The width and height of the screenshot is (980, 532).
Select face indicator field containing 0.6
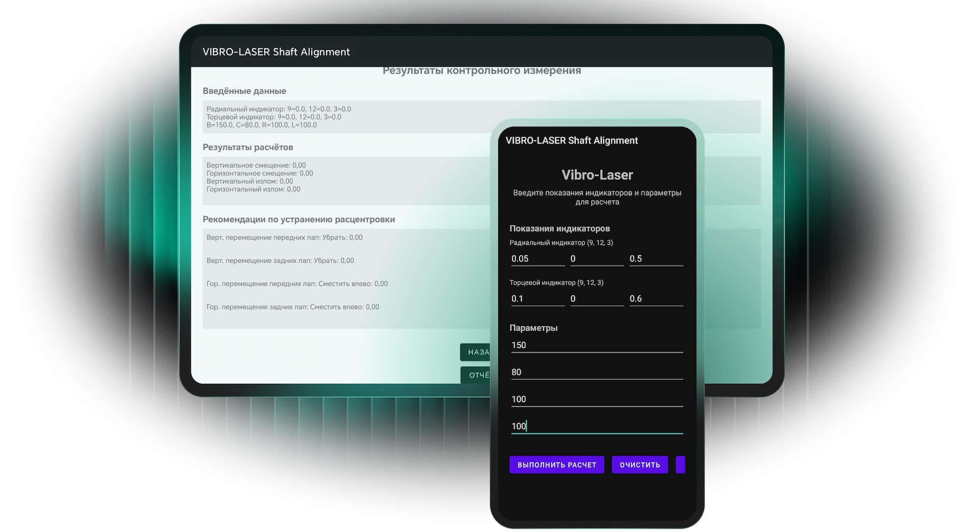(x=656, y=299)
